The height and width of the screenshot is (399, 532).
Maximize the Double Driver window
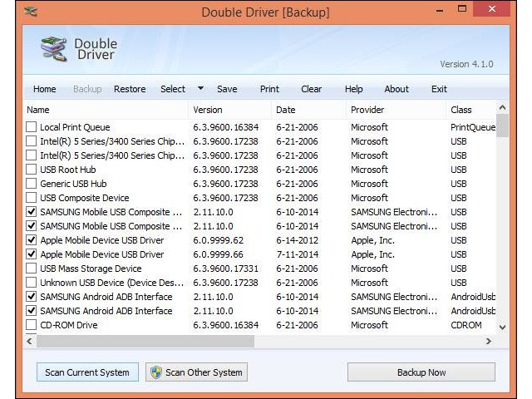pyautogui.click(x=462, y=9)
